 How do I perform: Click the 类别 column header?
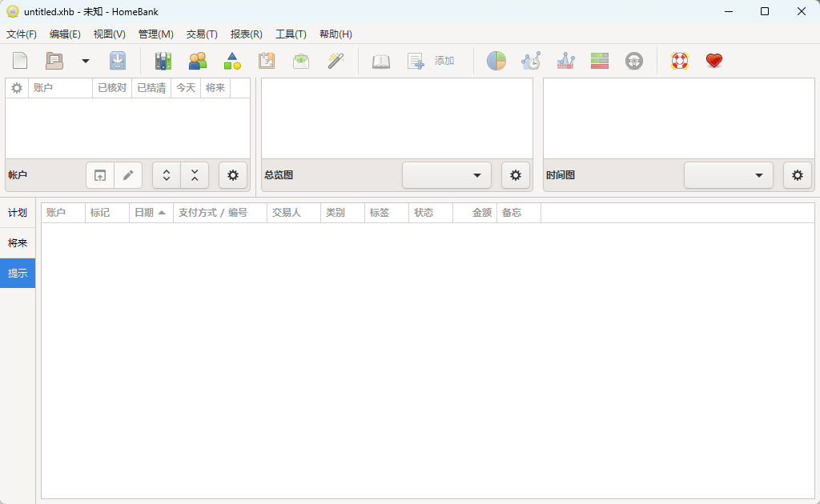tap(343, 213)
